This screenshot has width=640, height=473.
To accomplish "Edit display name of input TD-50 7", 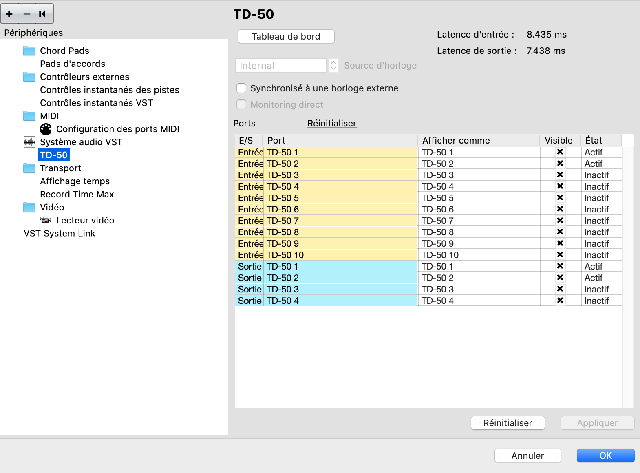I will (479, 221).
